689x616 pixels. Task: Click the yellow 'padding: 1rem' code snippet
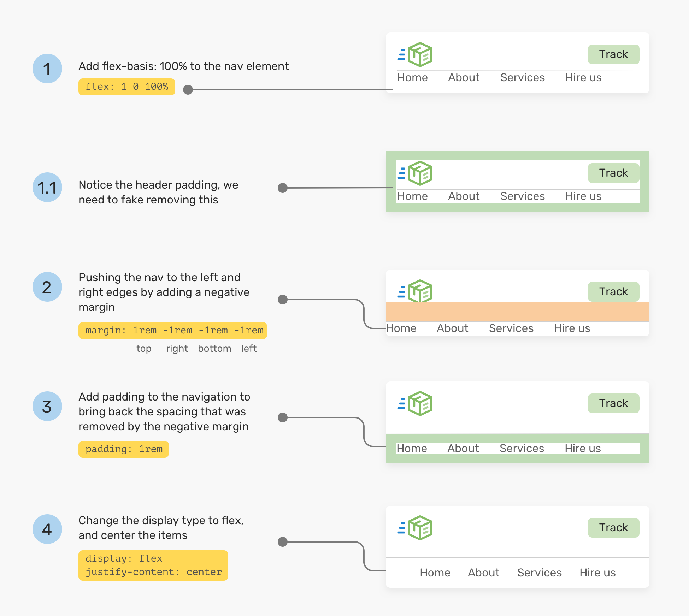tap(124, 449)
